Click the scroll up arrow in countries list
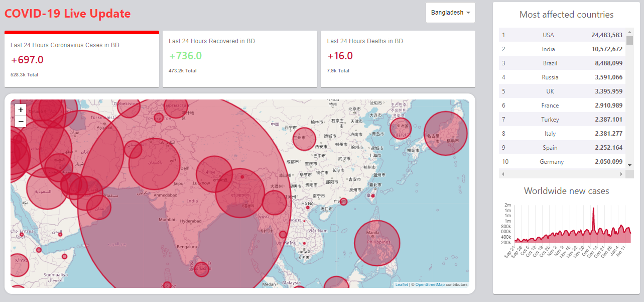644x302 pixels. (630, 32)
